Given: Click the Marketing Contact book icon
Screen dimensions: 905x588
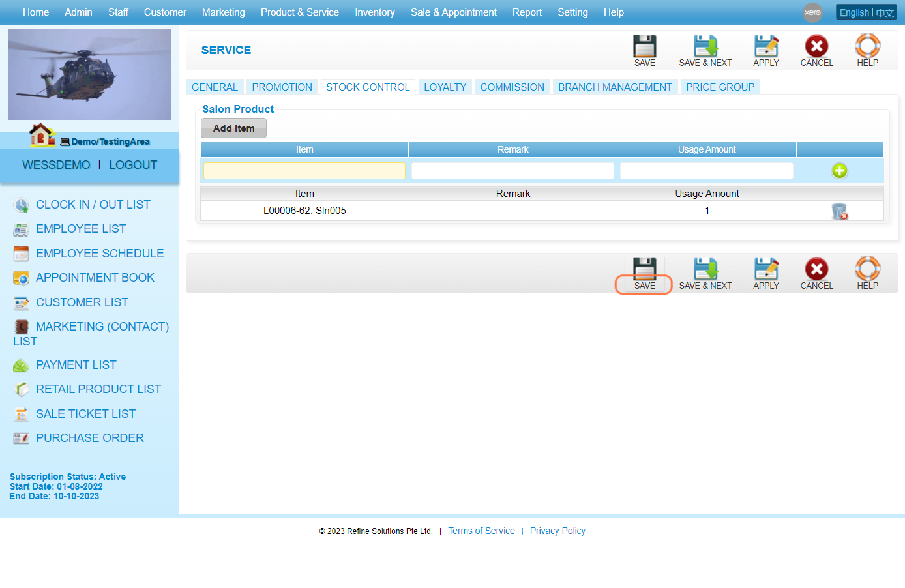Looking at the screenshot, I should point(22,327).
